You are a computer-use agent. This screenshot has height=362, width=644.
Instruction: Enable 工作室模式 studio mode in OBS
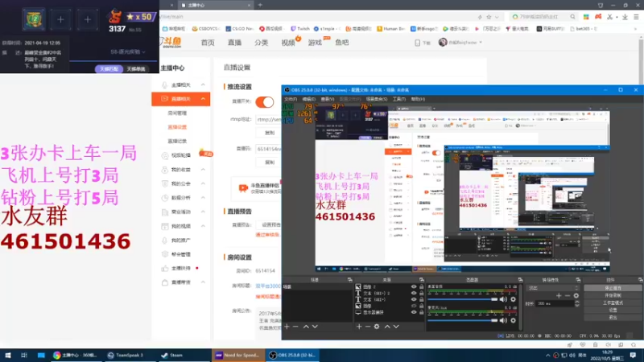pos(613,303)
